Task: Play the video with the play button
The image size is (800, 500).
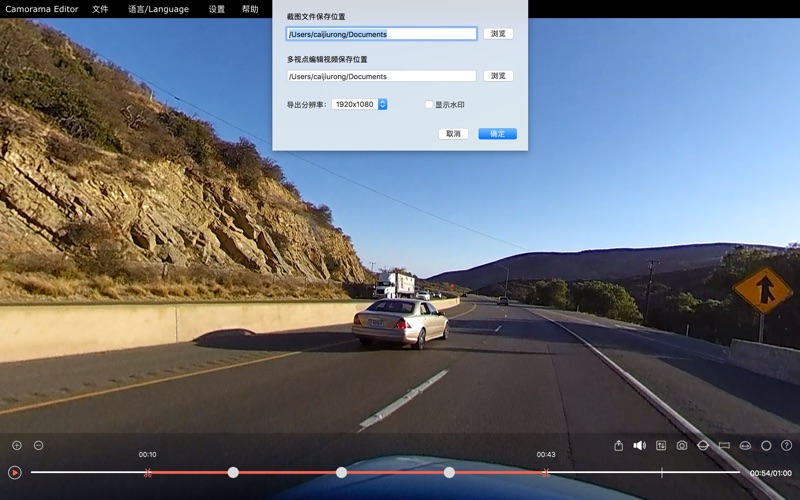Action: click(15, 473)
